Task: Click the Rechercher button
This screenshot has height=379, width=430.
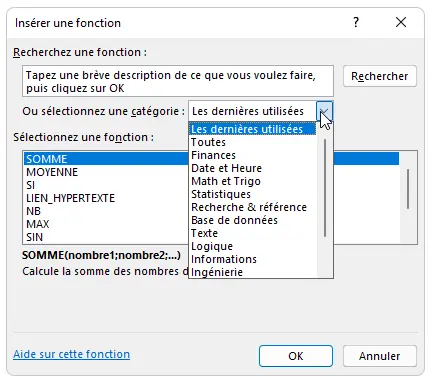Action: pyautogui.click(x=380, y=76)
